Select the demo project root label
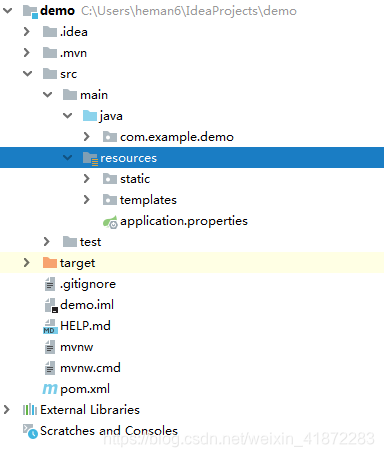This screenshot has width=384, height=457. click(57, 11)
